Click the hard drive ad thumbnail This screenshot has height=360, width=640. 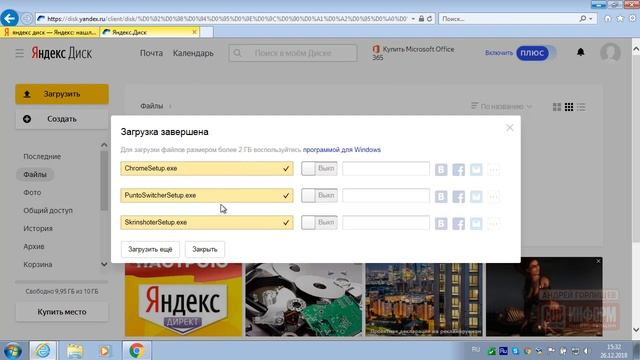pyautogui.click(x=304, y=300)
